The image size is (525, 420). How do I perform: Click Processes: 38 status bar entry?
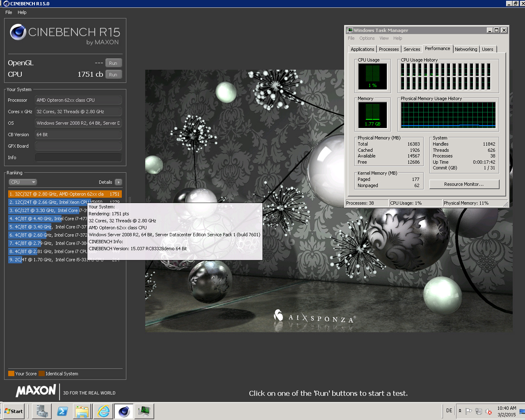coord(367,203)
